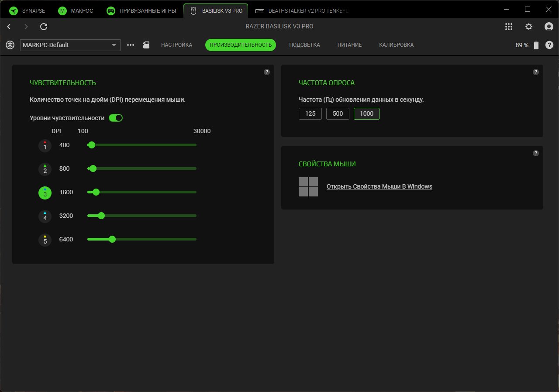Image resolution: width=559 pixels, height=392 pixels.
Task: Set polling rate to 500 Hz
Action: tap(338, 113)
